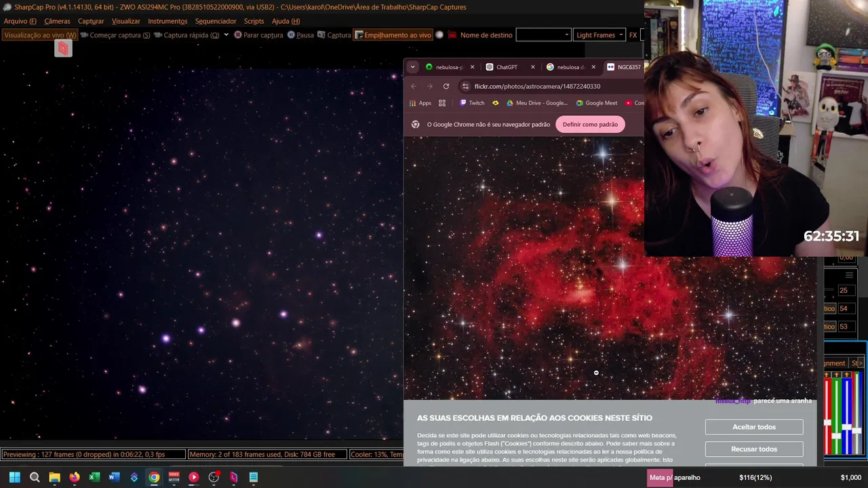Open Windows taskbar search
Viewport: 868px width, 488px height.
click(x=35, y=477)
